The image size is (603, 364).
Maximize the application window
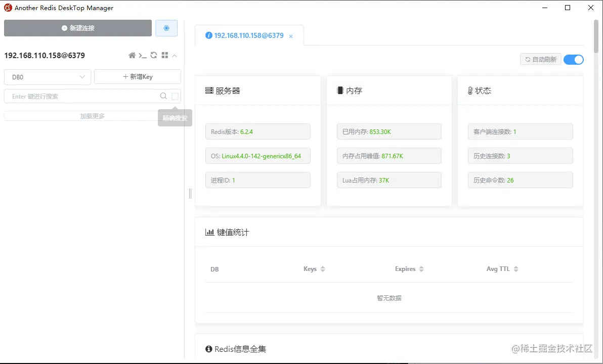click(x=568, y=8)
